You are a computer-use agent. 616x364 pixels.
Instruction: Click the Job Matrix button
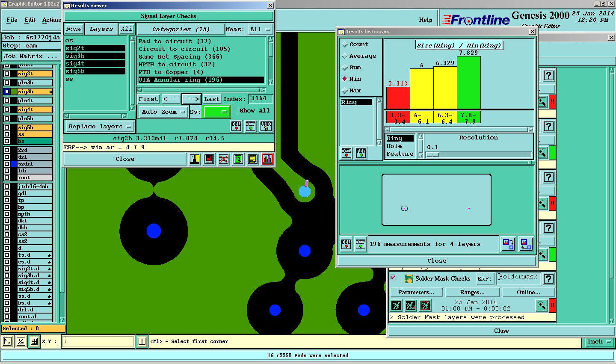(31, 56)
